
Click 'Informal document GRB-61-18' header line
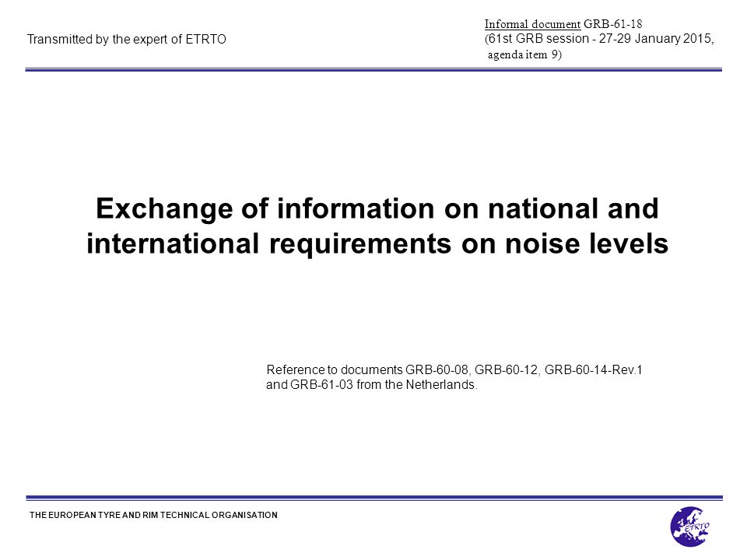[x=563, y=24]
